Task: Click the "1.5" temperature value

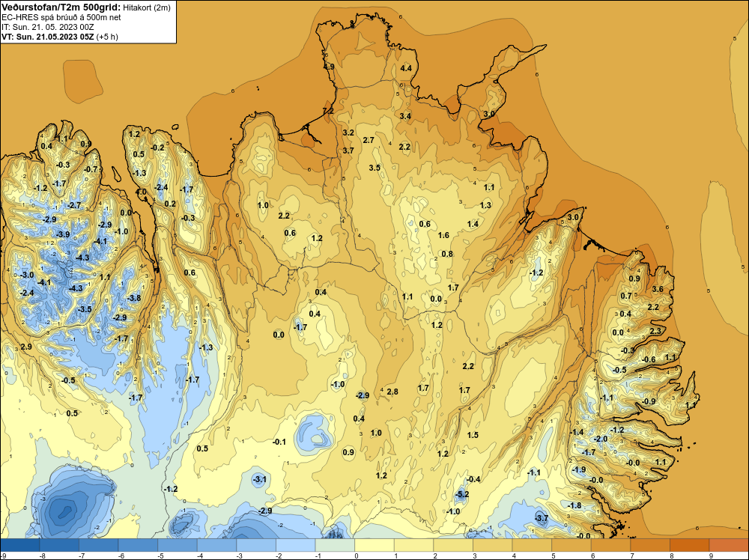Action: click(x=473, y=435)
